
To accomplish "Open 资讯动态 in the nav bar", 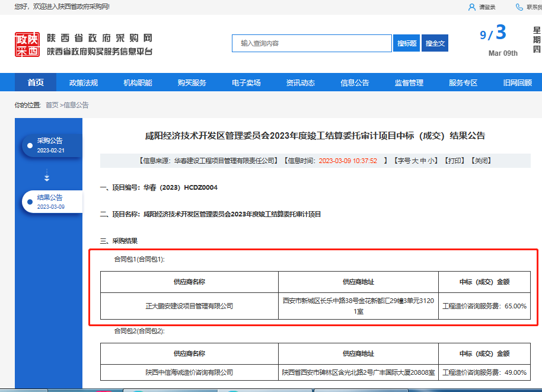I will click(301, 83).
